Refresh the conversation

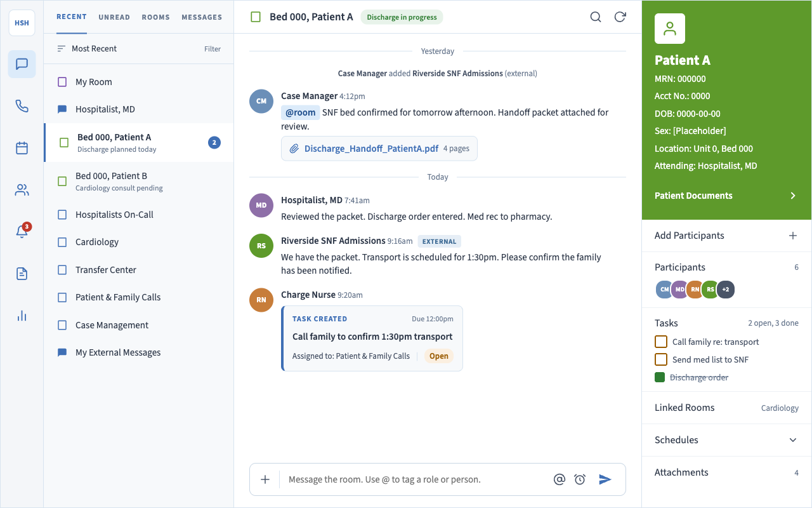pyautogui.click(x=620, y=17)
